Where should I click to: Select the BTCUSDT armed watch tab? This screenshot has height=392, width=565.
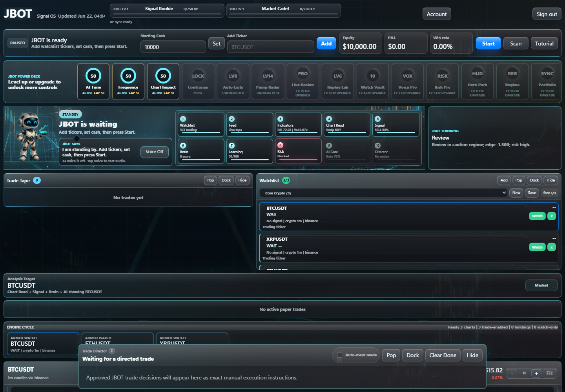(x=43, y=344)
